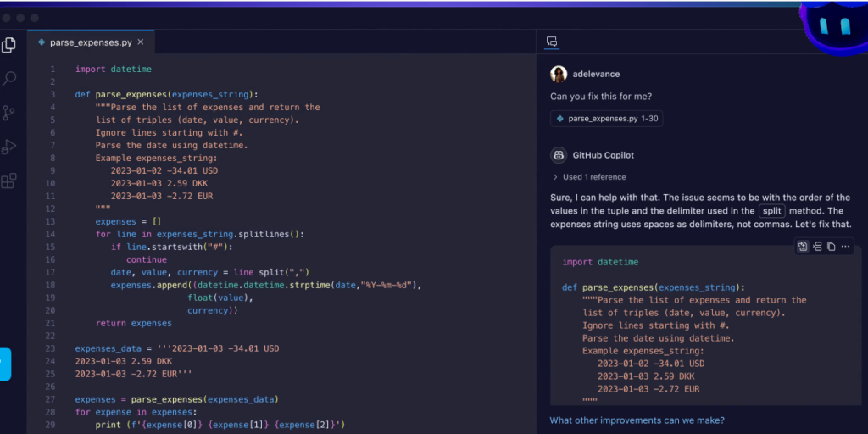Click 'float(value),' on line 19
Viewport: 868px width, 434px height.
coord(220,298)
